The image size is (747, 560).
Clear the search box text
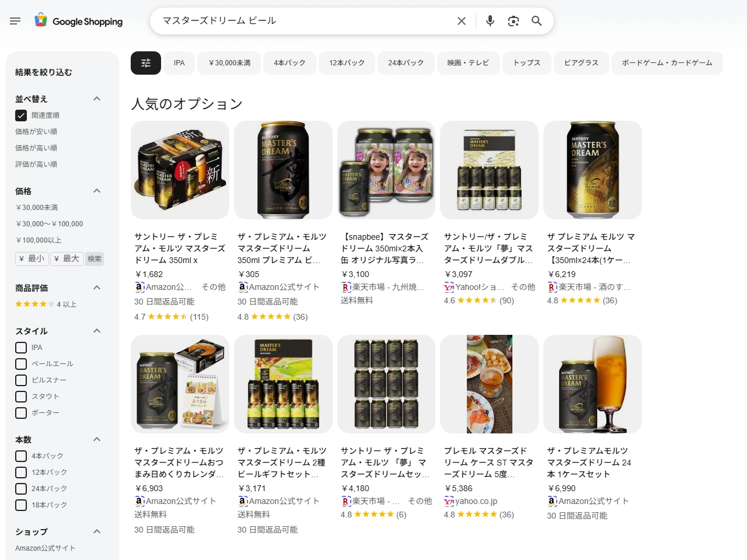click(462, 21)
